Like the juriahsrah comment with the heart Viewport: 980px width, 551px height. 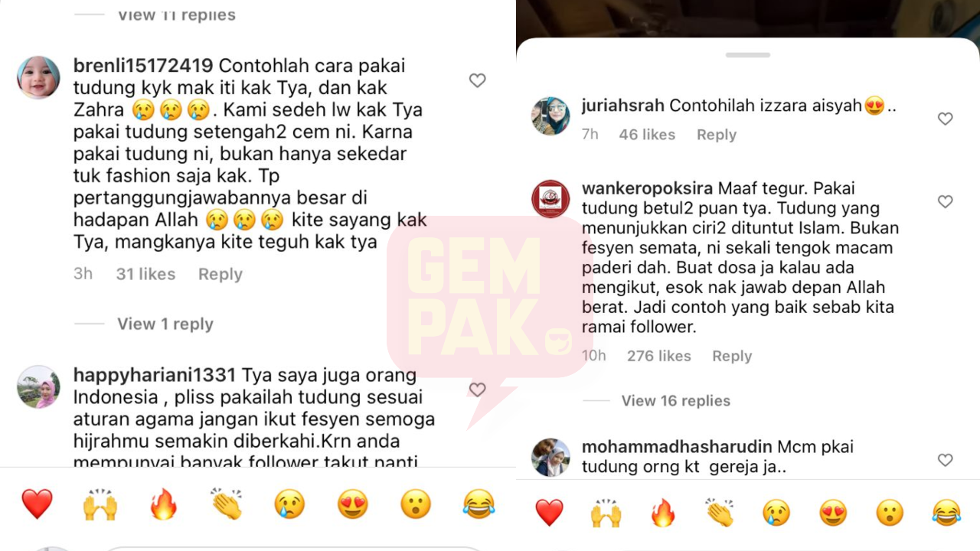[x=946, y=119]
